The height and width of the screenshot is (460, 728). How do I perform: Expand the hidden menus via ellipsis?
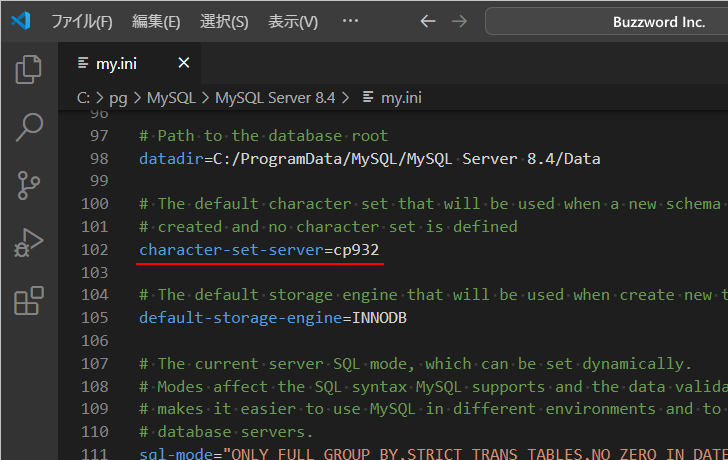tap(350, 21)
